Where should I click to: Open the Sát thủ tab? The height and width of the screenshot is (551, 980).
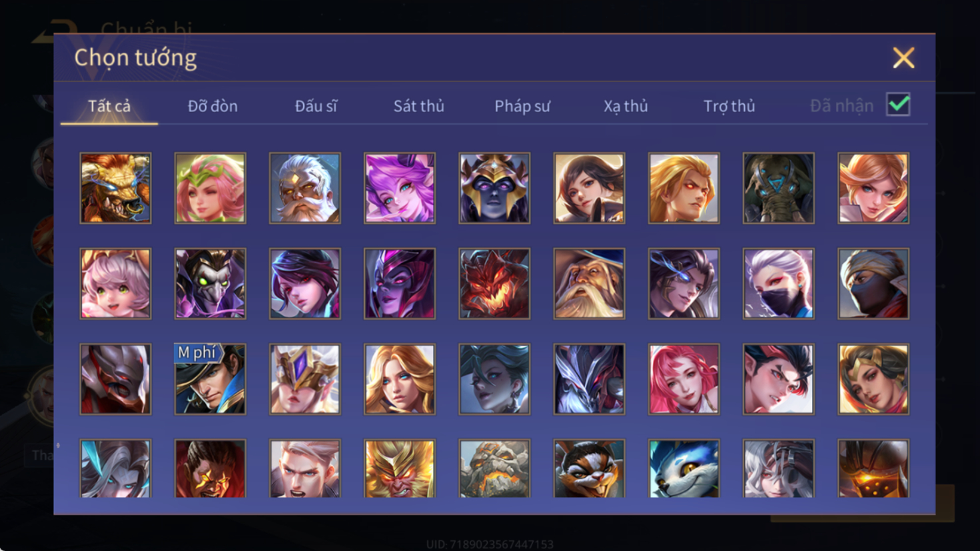coord(418,106)
